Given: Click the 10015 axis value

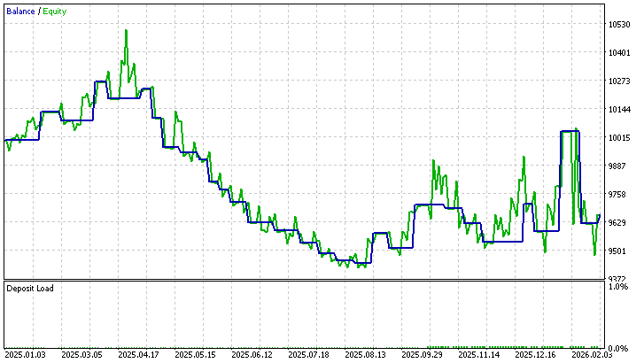Looking at the screenshot, I should click(x=619, y=137).
